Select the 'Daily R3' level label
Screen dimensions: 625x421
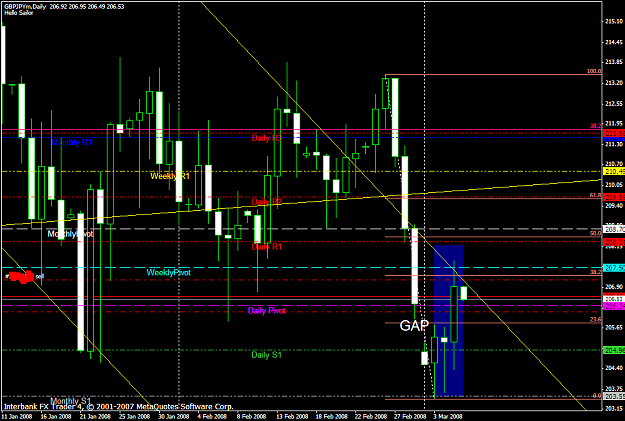267,138
